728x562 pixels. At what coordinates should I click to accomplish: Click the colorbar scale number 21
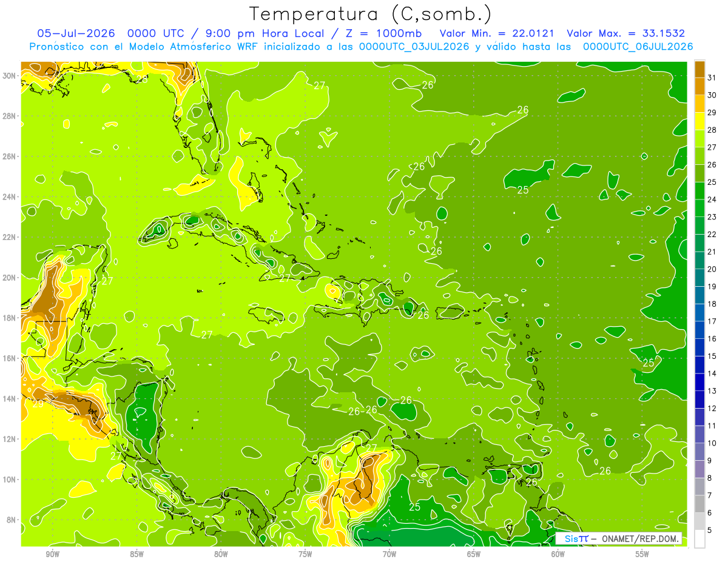[x=712, y=252]
